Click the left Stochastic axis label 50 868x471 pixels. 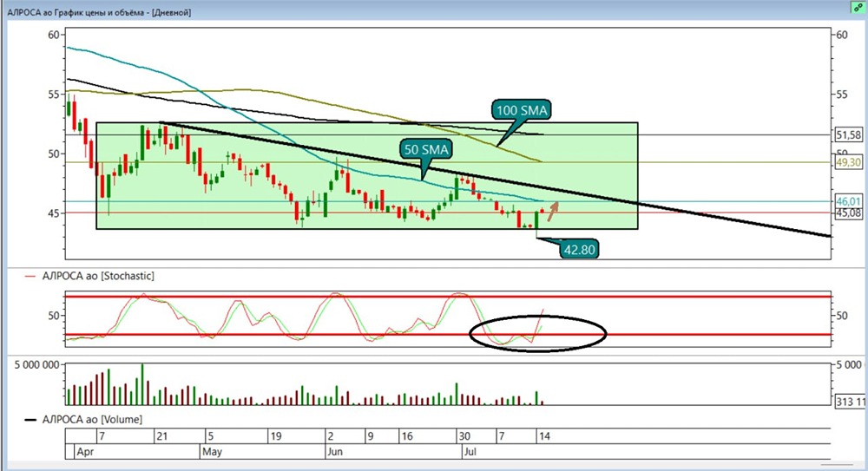click(x=54, y=316)
